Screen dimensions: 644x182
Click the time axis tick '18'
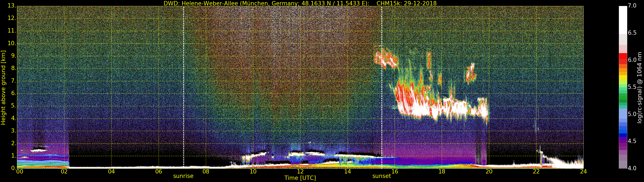point(442,171)
